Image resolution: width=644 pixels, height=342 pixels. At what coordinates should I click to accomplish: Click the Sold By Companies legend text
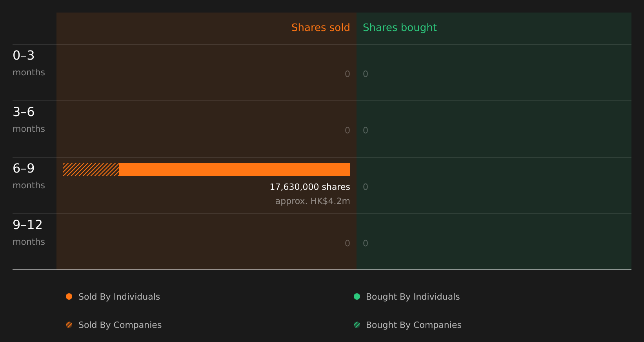(x=120, y=325)
